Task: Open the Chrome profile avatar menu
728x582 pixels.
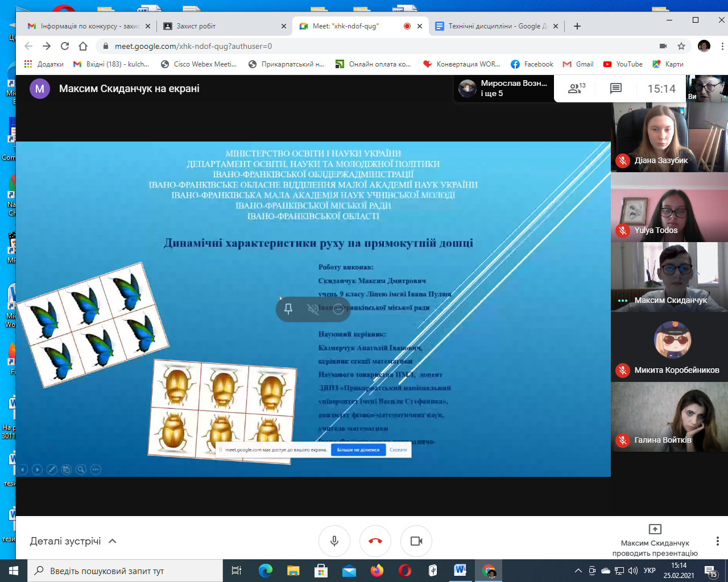Action: (x=704, y=46)
